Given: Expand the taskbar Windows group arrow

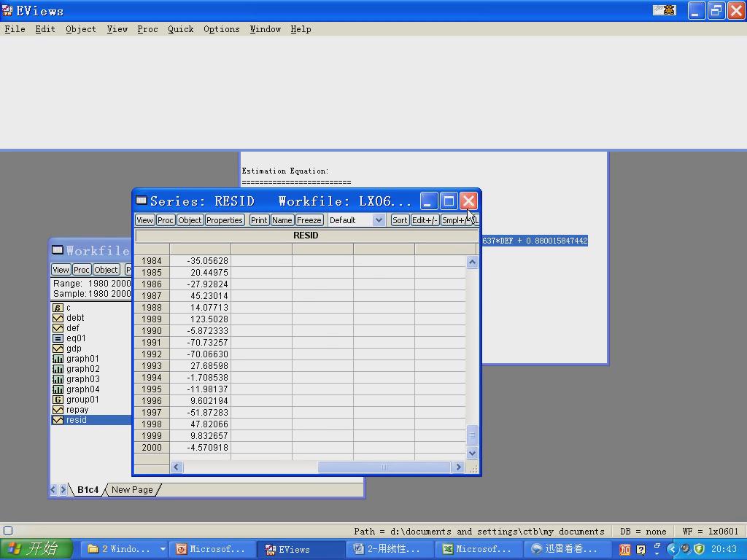Looking at the screenshot, I should coord(163,549).
